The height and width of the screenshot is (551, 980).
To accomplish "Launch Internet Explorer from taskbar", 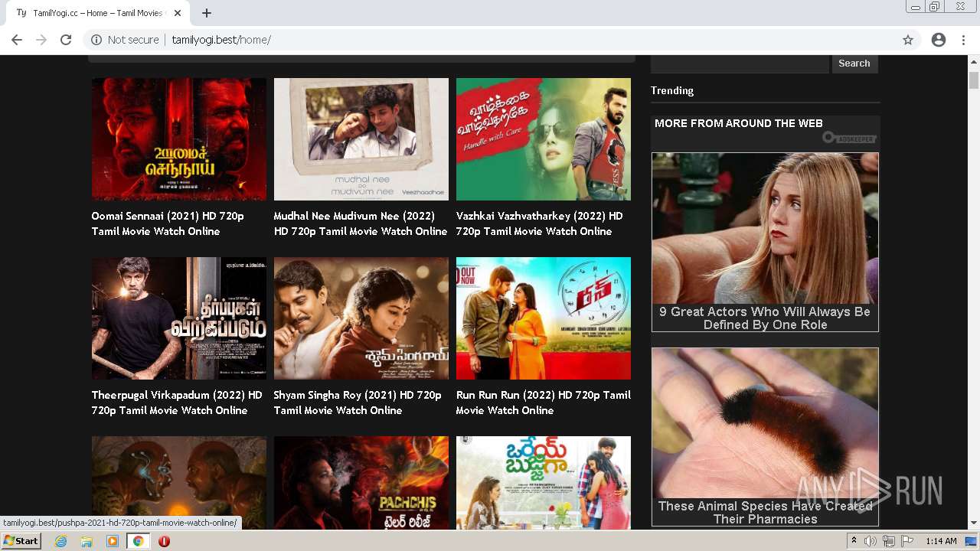I will pos(61,541).
